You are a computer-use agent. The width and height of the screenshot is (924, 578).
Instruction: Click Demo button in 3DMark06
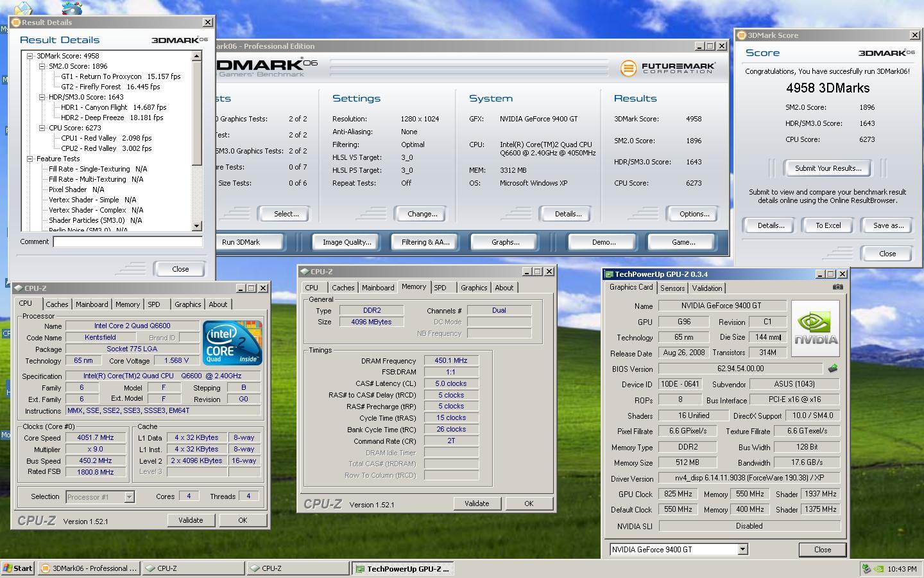pyautogui.click(x=604, y=242)
